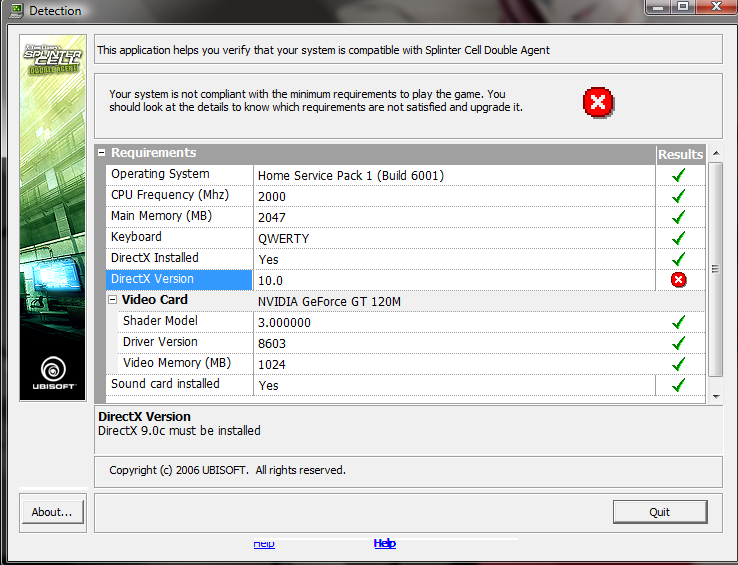Click the value Home Service Pack 1 (Build 6001)

pyautogui.click(x=351, y=176)
